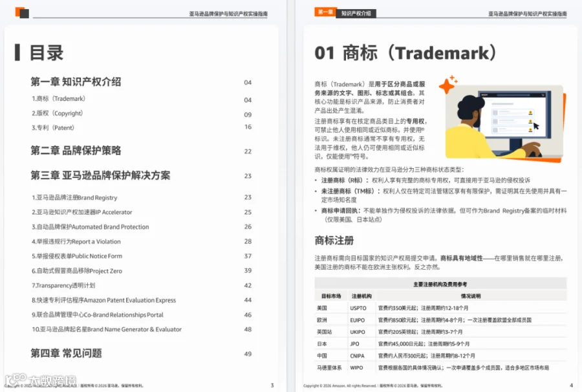Click the 商标申请回执 bullet text
Viewport: 582px width, 392px height.
[444, 215]
